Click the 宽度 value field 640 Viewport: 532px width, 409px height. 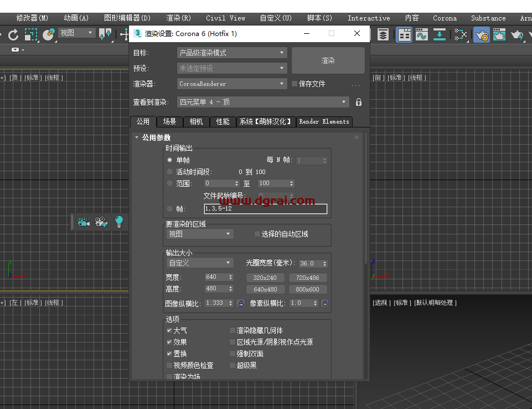click(216, 277)
